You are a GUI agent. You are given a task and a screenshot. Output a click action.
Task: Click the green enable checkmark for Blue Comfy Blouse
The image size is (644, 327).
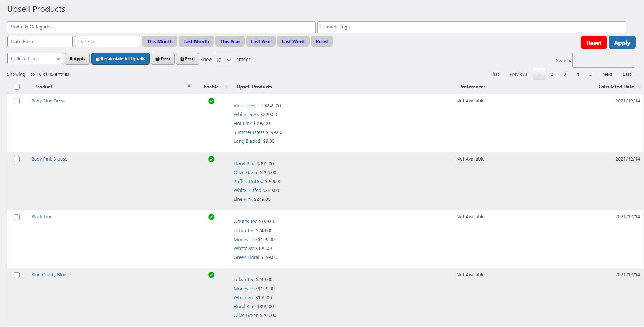211,275
